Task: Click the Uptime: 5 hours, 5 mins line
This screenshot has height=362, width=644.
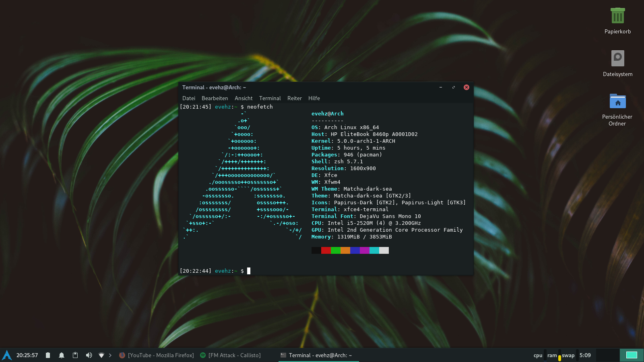Action: click(349, 148)
